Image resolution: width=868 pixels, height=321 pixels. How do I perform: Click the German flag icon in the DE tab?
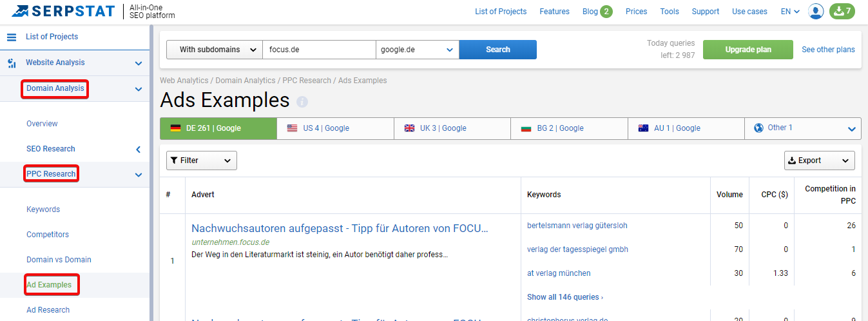pyautogui.click(x=175, y=128)
